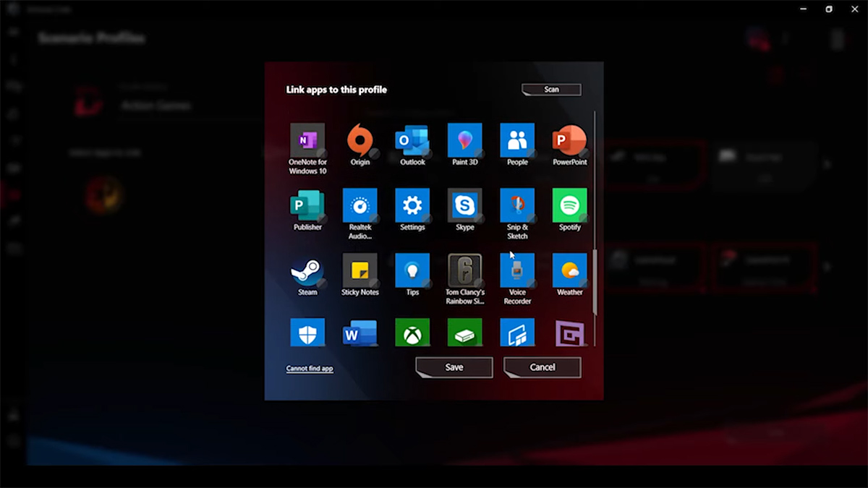Select Spotify from the app list

[x=569, y=206]
